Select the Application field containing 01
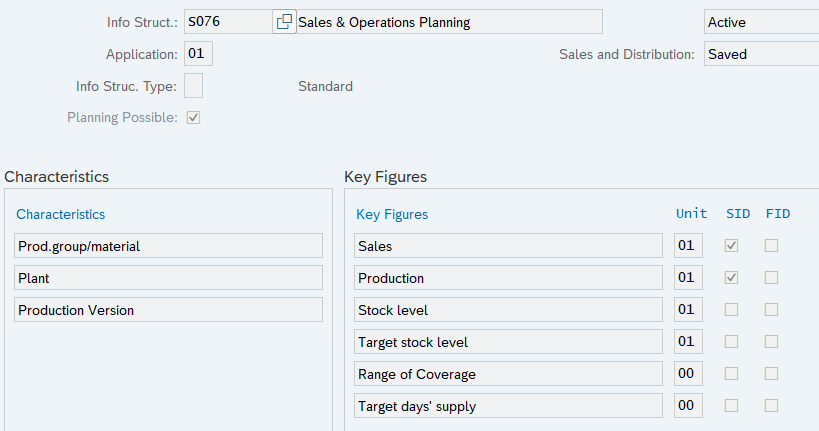 click(x=198, y=54)
